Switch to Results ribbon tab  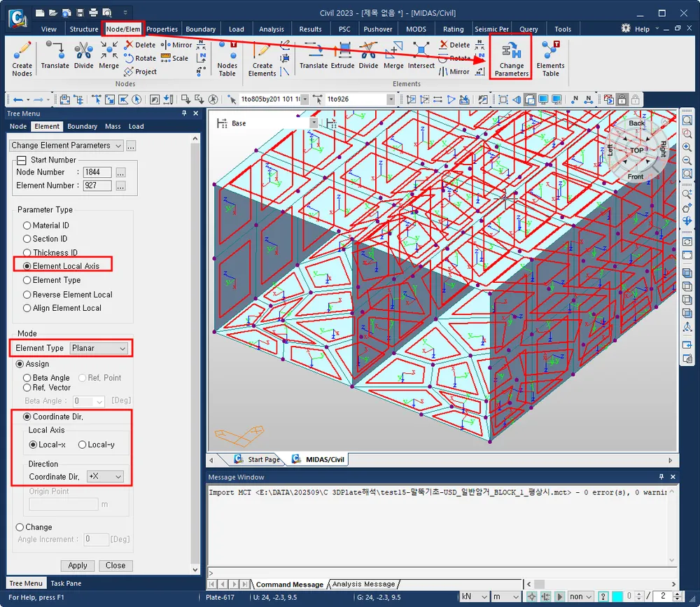310,29
